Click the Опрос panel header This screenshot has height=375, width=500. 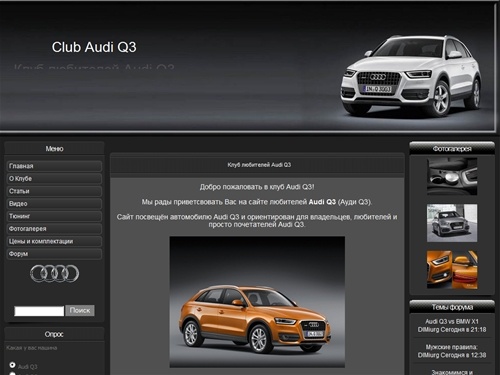click(54, 334)
